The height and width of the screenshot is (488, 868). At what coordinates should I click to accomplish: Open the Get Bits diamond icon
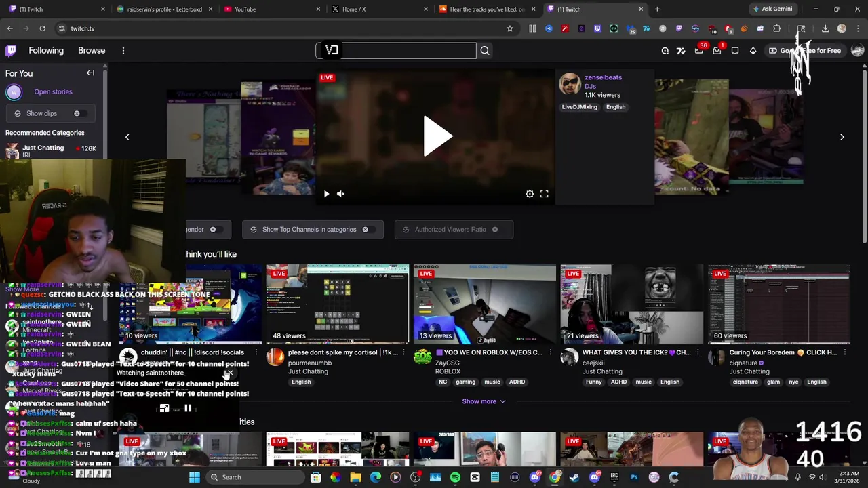[x=753, y=51]
